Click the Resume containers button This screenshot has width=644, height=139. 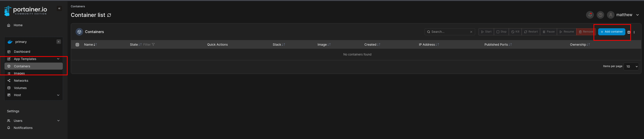coord(567,32)
